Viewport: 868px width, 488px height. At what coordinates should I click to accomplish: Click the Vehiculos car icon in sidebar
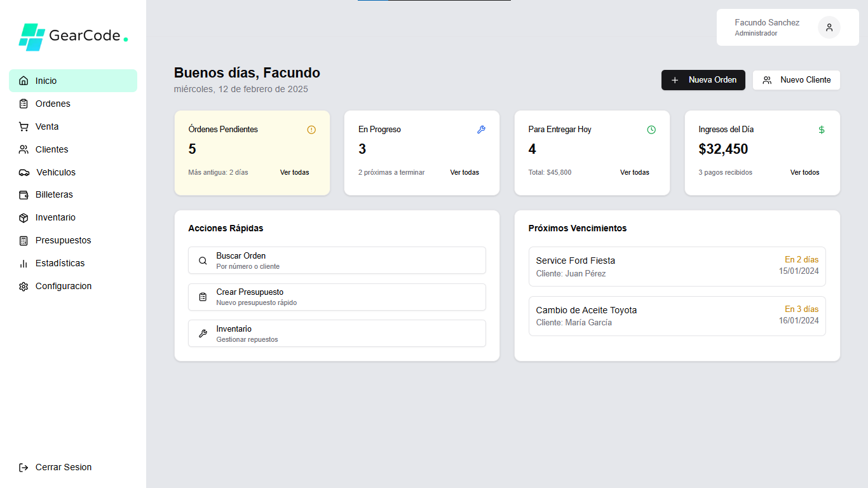(24, 172)
